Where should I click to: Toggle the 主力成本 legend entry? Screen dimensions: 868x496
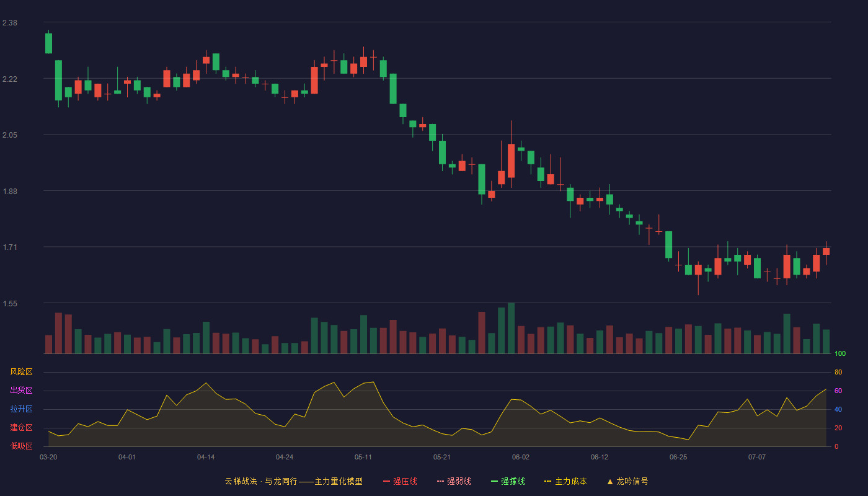(565, 481)
